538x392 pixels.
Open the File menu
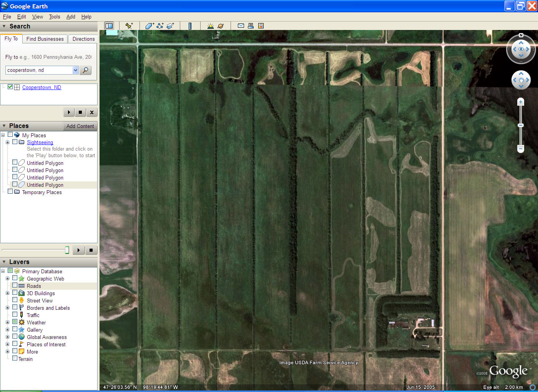[x=7, y=17]
